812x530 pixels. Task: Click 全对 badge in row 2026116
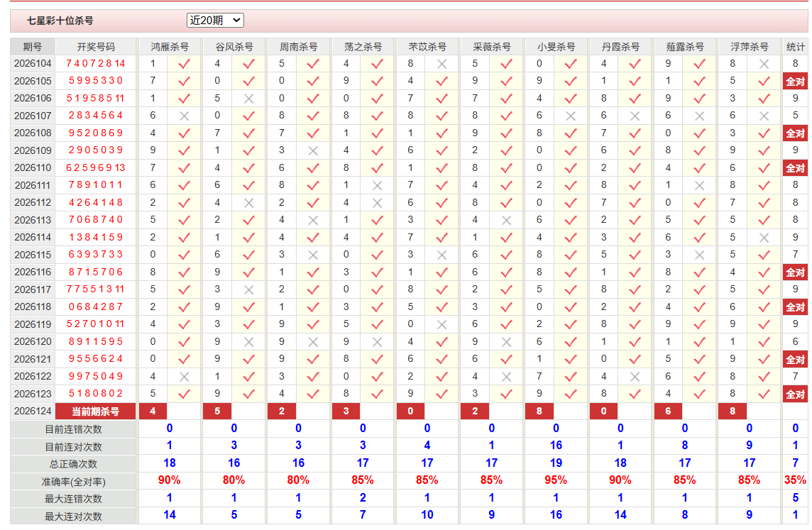(x=796, y=272)
